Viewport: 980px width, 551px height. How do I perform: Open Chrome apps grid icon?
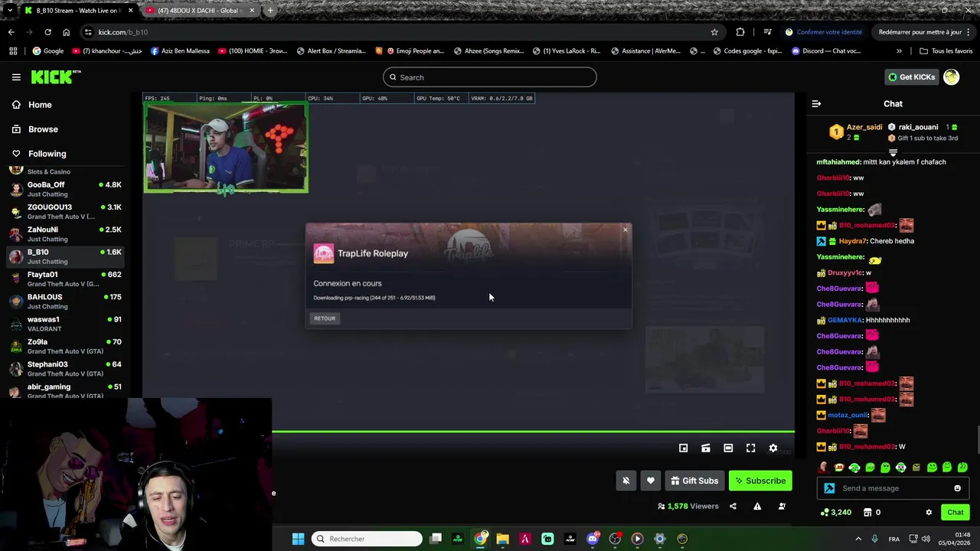click(13, 51)
